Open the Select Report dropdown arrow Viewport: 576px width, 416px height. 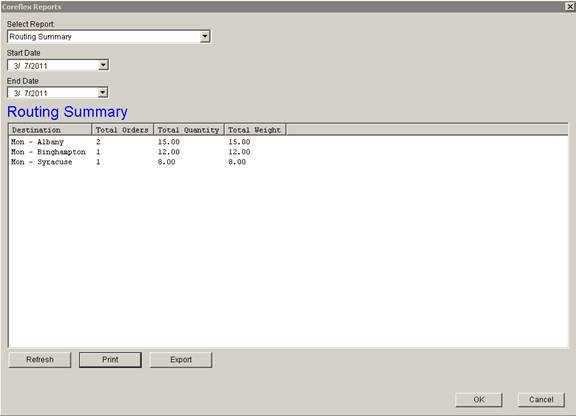(x=205, y=36)
